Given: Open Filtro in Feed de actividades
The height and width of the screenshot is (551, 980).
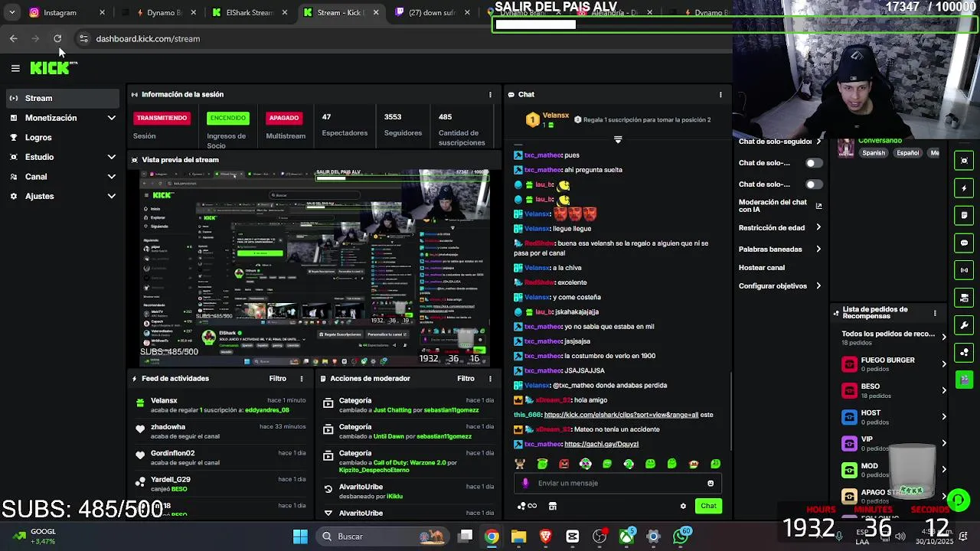Looking at the screenshot, I should 277,379.
